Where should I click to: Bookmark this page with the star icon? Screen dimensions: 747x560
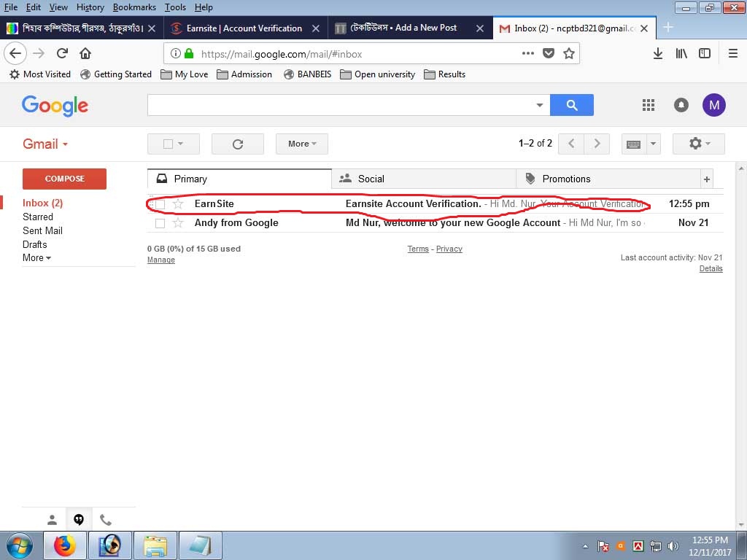[568, 53]
